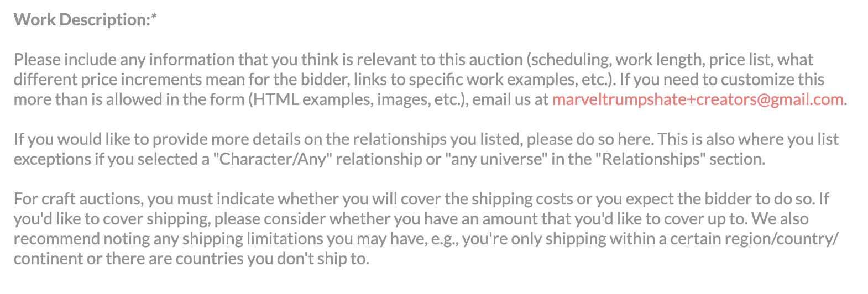Click the "Work Description:" field label

point(82,20)
